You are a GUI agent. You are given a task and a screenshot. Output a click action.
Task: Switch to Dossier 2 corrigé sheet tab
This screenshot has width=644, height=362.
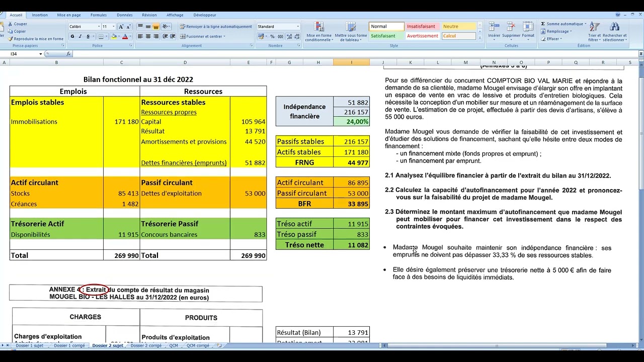coord(146,346)
